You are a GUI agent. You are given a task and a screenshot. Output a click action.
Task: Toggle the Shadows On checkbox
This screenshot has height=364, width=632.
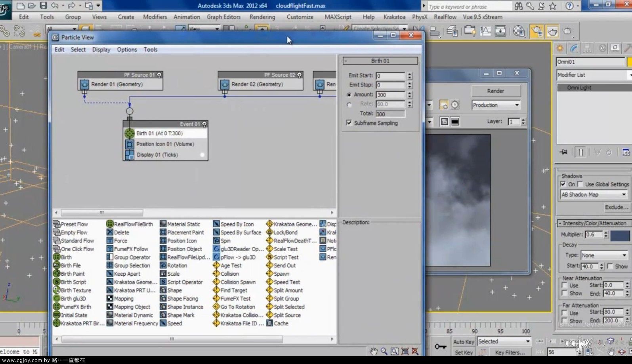(563, 184)
